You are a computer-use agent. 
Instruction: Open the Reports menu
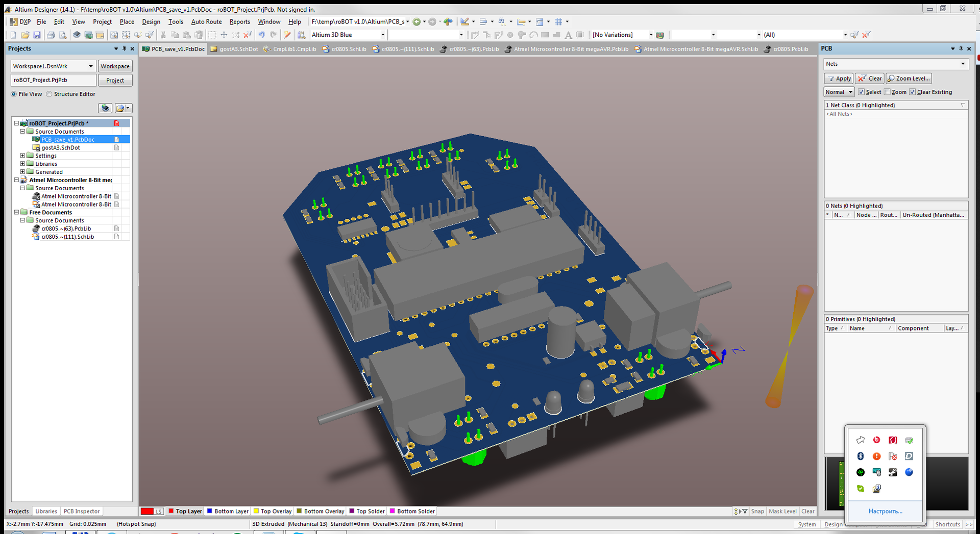coord(240,21)
